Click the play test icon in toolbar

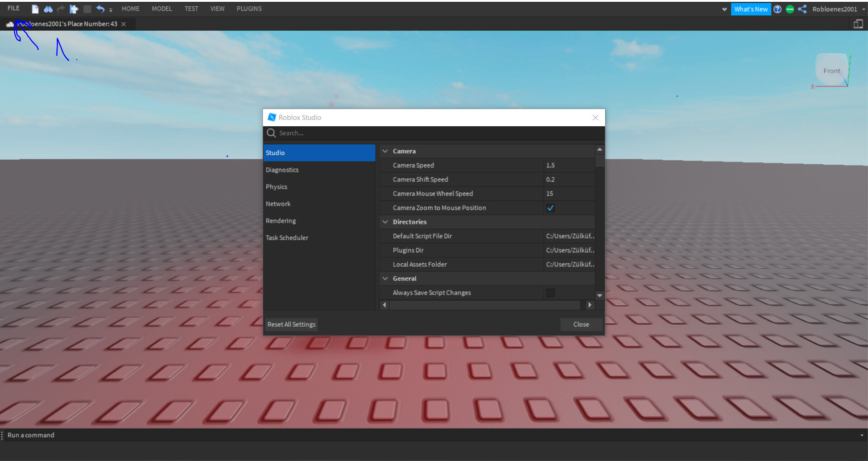[x=74, y=9]
